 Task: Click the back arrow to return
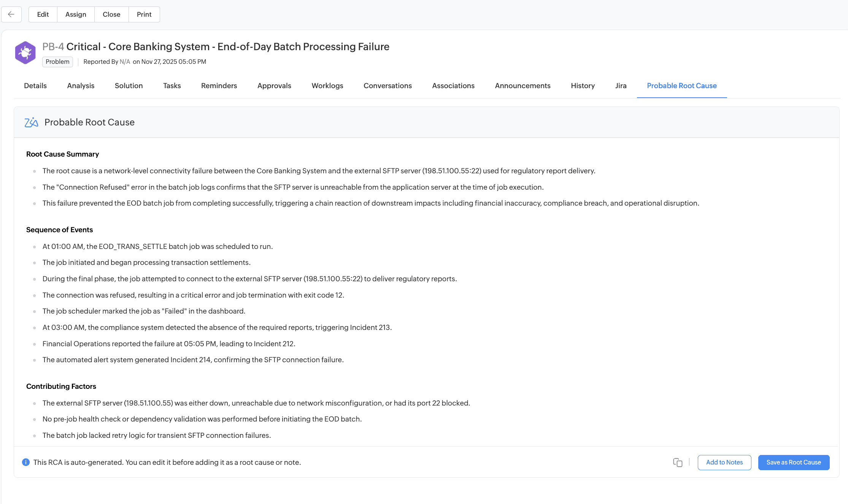pos(11,14)
